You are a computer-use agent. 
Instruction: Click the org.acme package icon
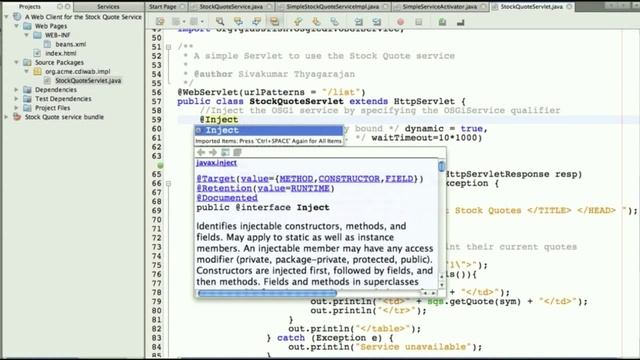[x=38, y=71]
